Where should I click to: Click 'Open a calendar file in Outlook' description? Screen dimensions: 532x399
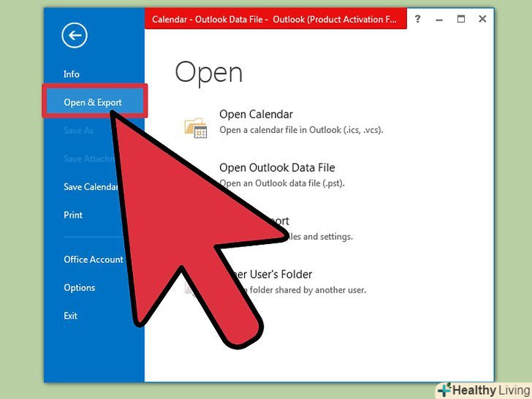click(301, 130)
